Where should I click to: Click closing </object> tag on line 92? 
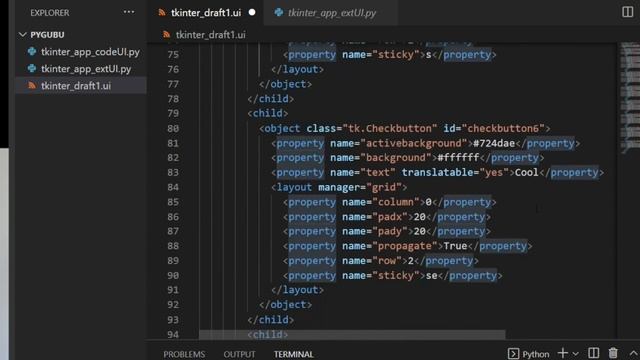point(286,304)
